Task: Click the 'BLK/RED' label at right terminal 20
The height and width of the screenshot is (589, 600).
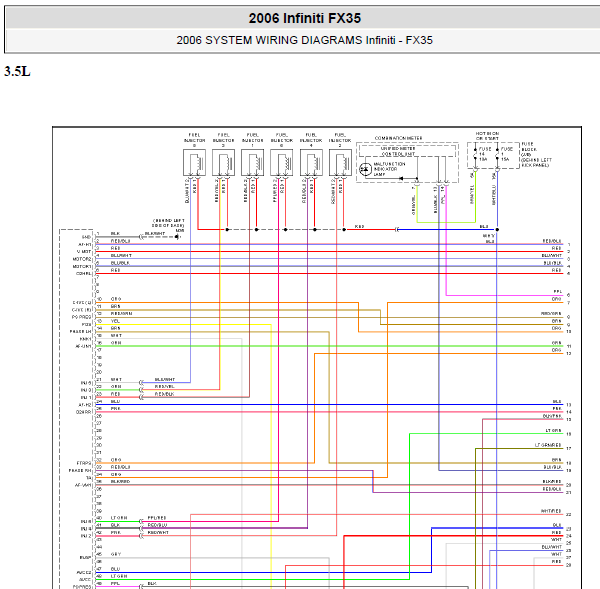Action: pyautogui.click(x=552, y=481)
